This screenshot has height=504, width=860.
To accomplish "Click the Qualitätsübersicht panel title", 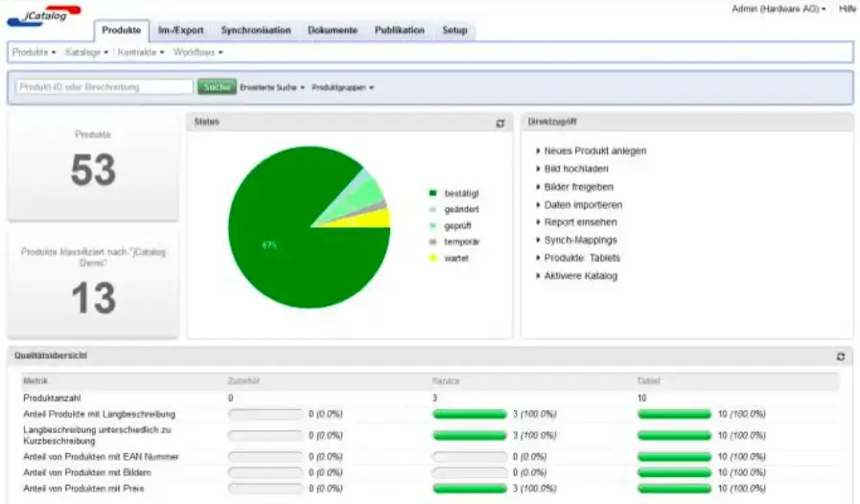I will (51, 355).
